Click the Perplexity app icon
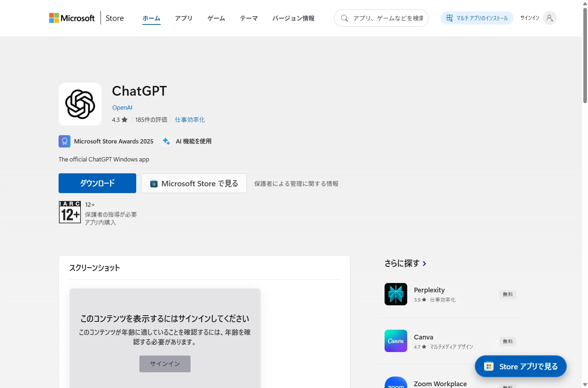 pyautogui.click(x=396, y=294)
